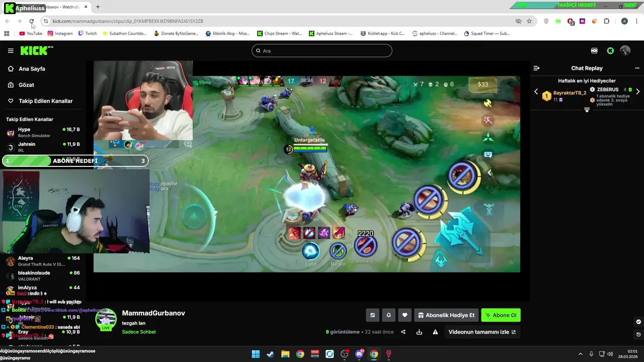Viewport: 644px width, 362px height.
Task: Open the Twitch bookmark
Action: coord(88,34)
